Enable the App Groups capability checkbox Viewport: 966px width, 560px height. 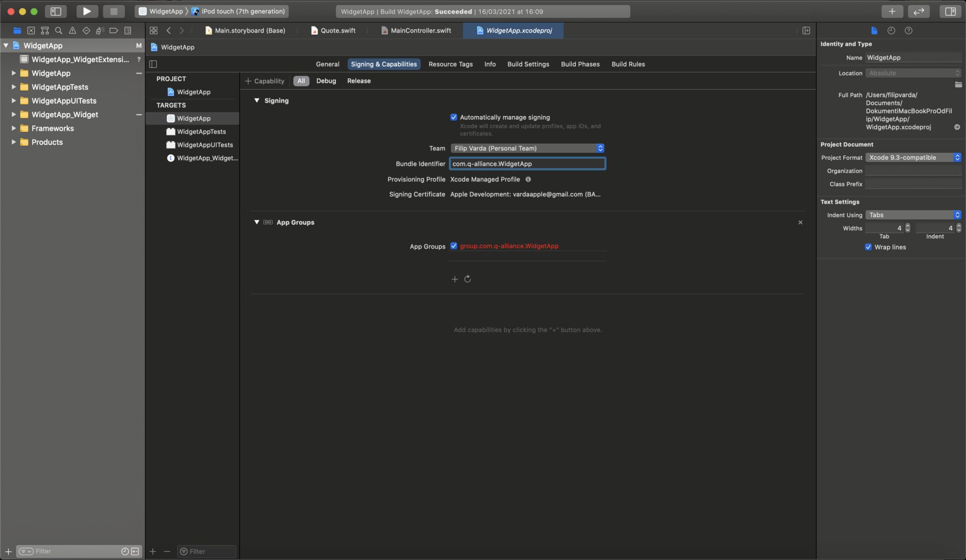[x=454, y=246]
